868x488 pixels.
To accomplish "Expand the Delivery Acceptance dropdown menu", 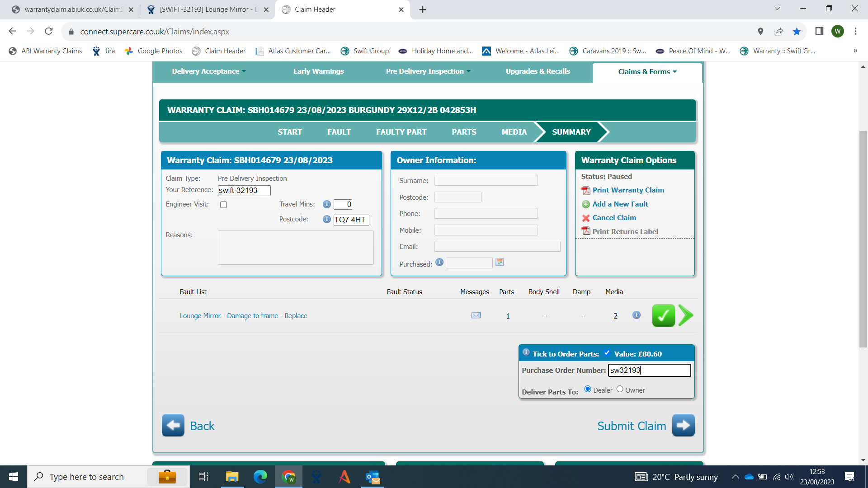I will click(209, 71).
